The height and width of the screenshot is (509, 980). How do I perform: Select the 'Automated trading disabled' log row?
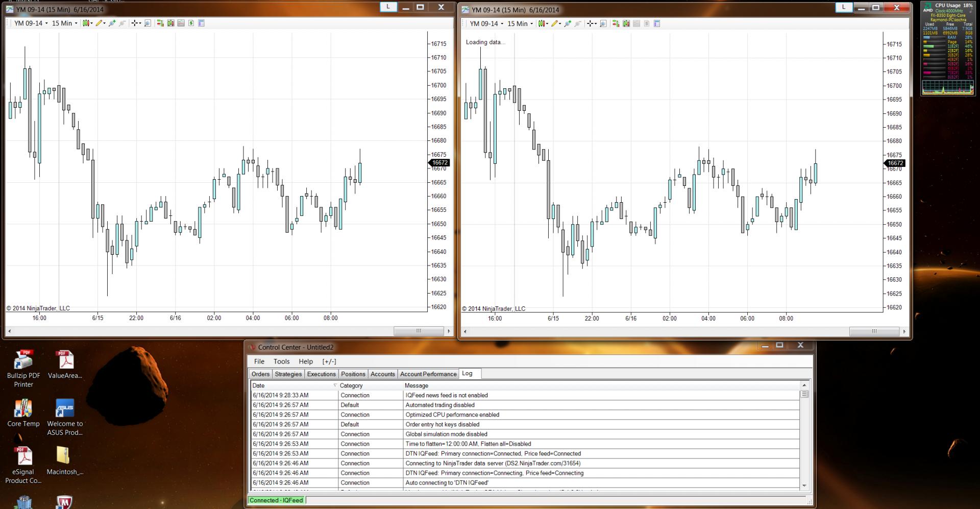(525, 405)
